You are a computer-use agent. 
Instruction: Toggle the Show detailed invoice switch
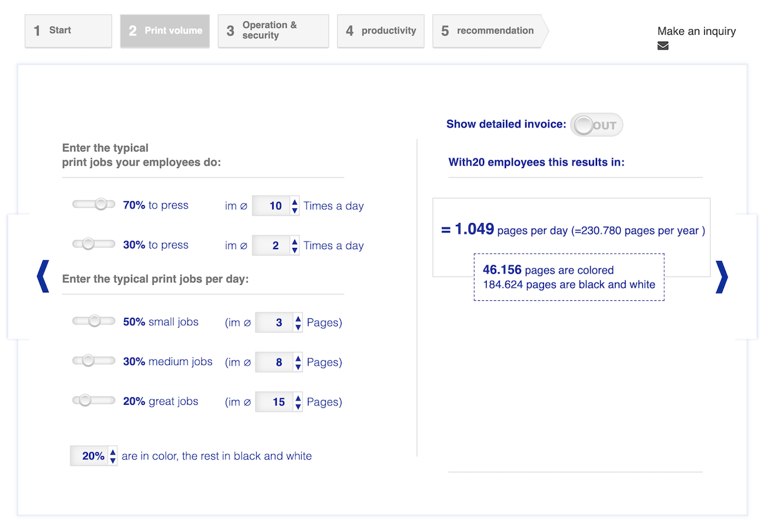(x=596, y=125)
